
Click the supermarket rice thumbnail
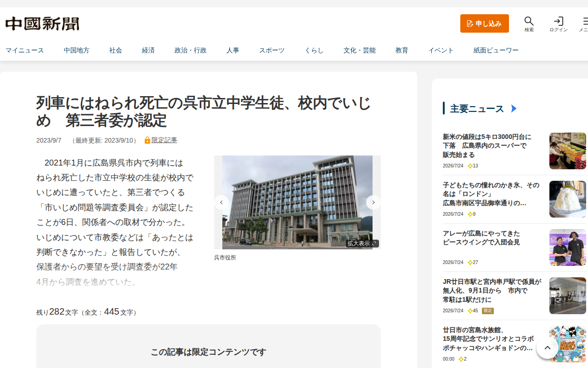click(568, 151)
